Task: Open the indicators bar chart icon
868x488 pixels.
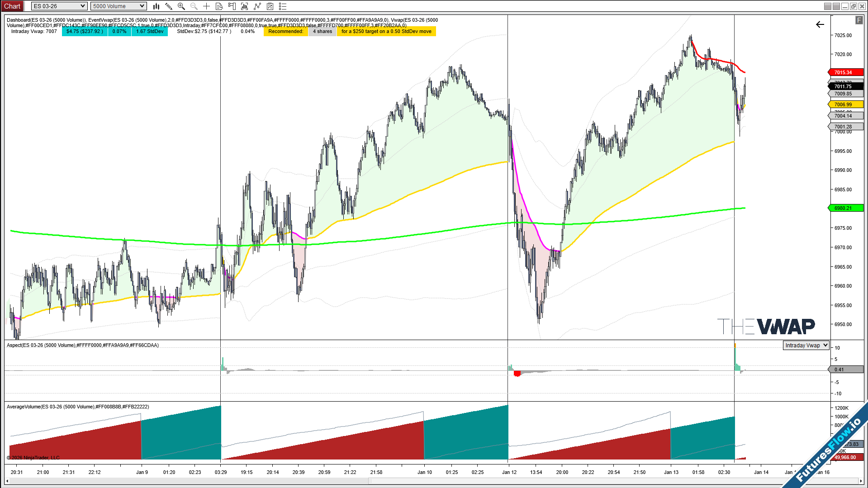Action: pyautogui.click(x=245, y=6)
